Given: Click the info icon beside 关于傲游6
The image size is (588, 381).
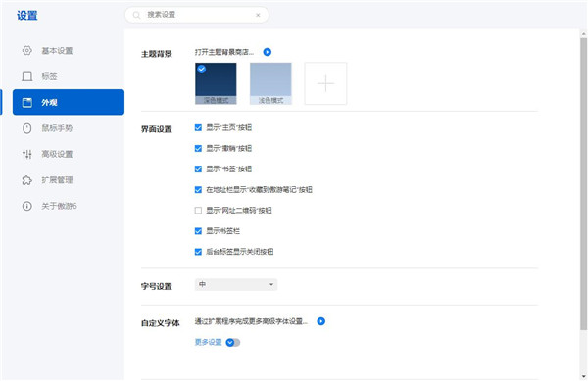Looking at the screenshot, I should coord(27,206).
